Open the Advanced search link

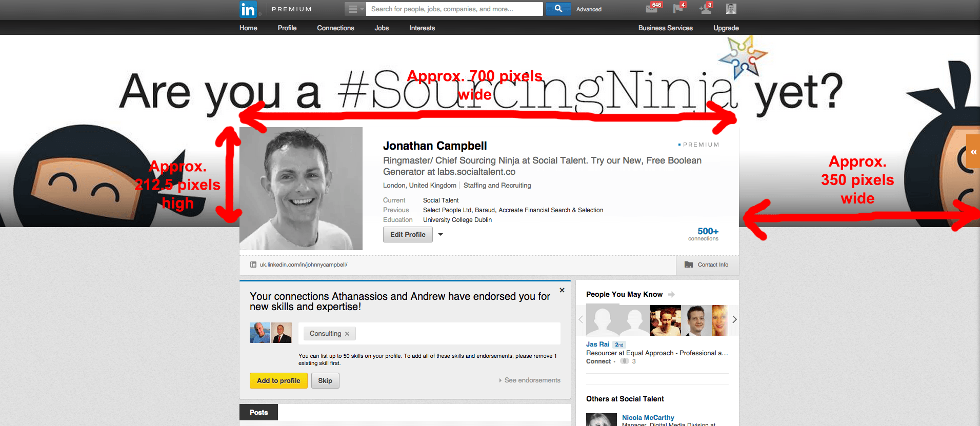coord(589,9)
